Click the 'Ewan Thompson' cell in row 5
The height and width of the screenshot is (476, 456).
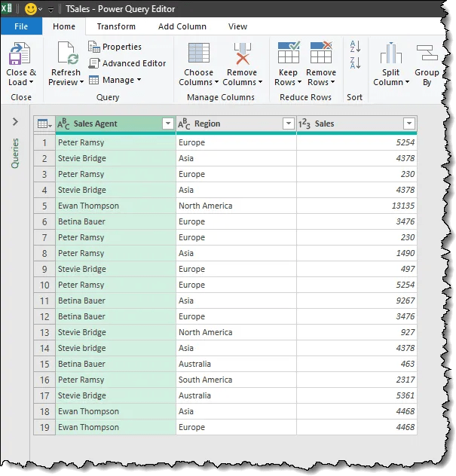tap(116, 206)
